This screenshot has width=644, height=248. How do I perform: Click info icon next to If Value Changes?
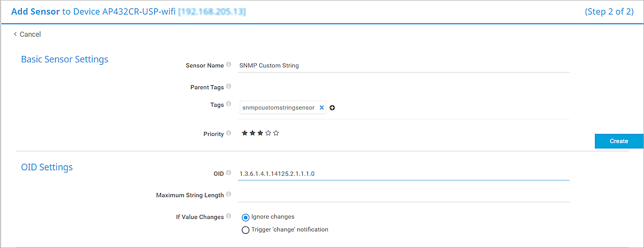point(229,216)
